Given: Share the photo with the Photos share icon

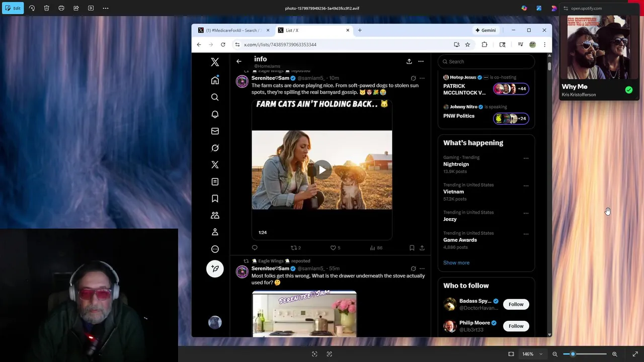Looking at the screenshot, I should click(76, 8).
